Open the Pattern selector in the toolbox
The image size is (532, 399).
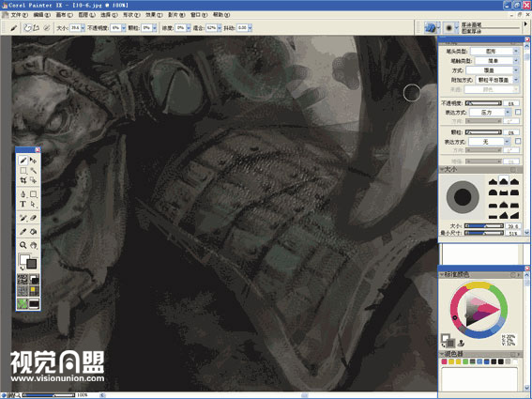click(23, 291)
